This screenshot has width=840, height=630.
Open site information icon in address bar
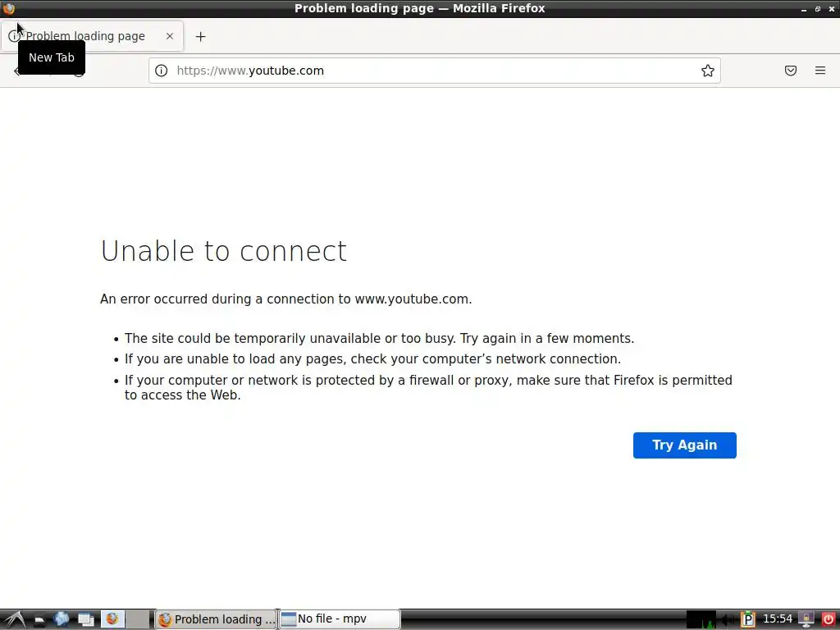tap(162, 71)
